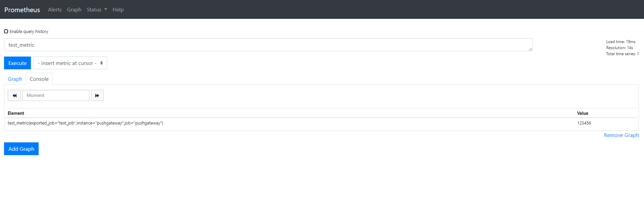Navigate to the Alerts page
644x210 pixels.
tap(54, 9)
